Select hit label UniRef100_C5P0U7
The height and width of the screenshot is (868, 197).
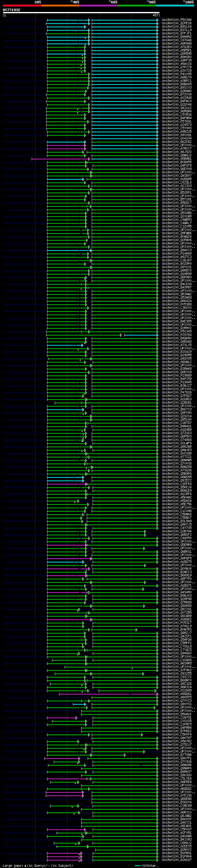coord(177,829)
